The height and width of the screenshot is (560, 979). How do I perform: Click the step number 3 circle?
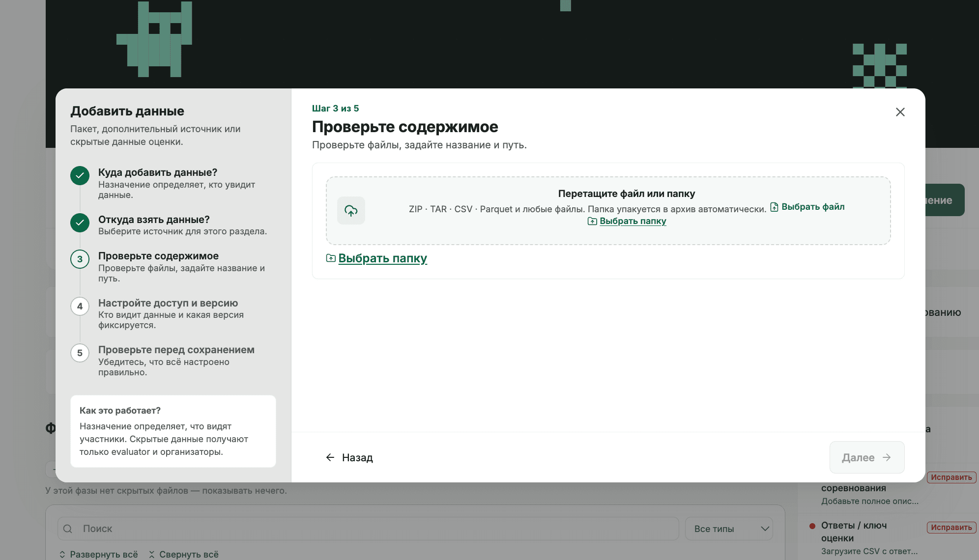pyautogui.click(x=80, y=259)
